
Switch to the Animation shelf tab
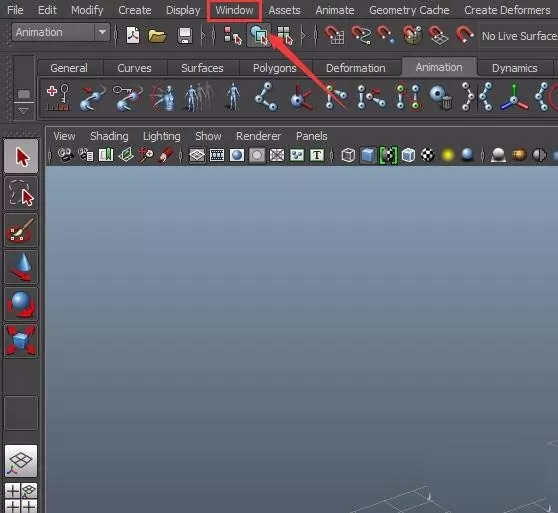[439, 67]
